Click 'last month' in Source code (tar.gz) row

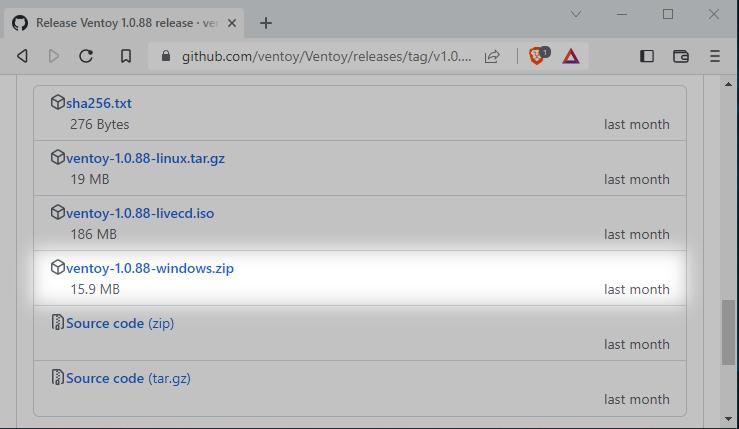(637, 399)
